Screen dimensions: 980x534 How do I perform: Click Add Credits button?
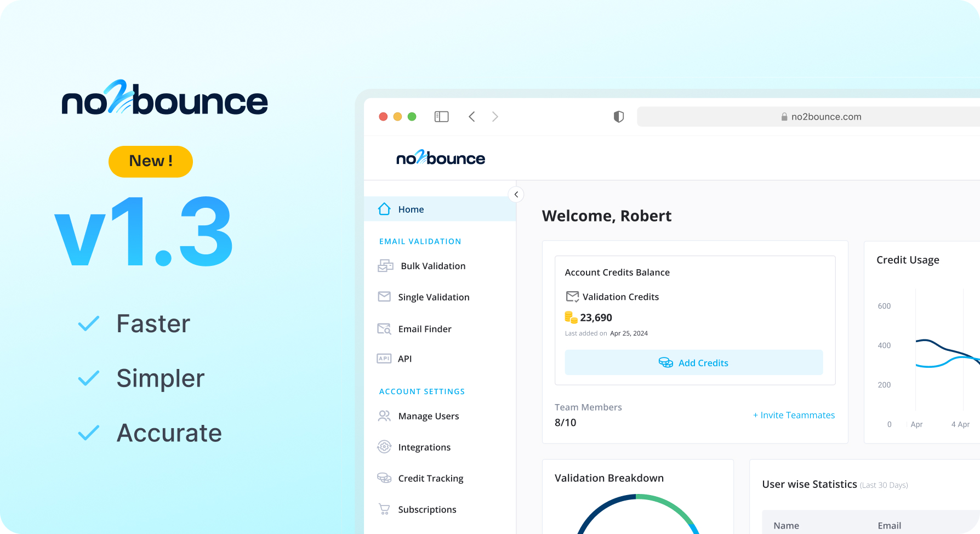tap(694, 362)
